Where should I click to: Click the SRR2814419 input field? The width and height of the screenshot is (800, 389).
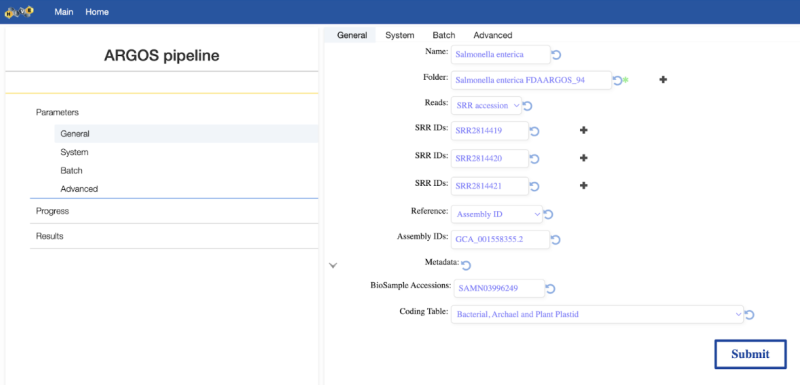click(x=490, y=131)
